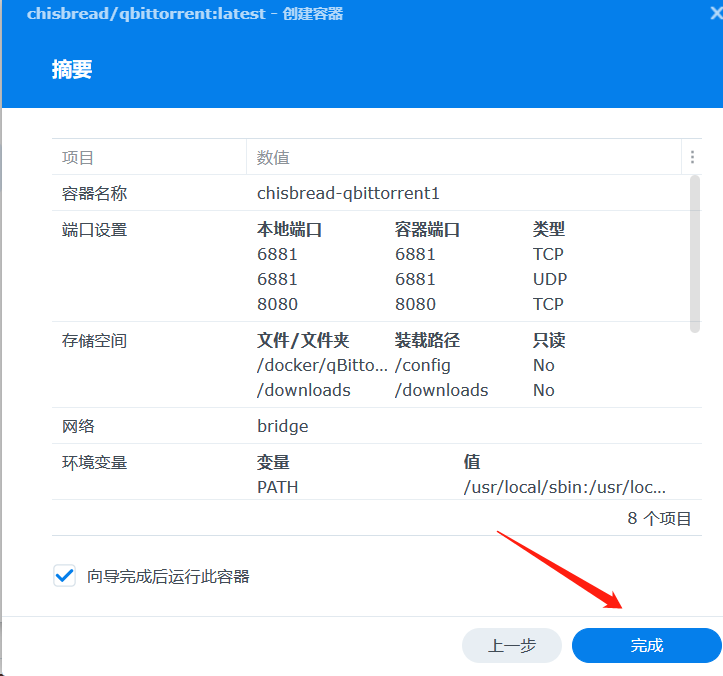Click the 完成 button to finish
This screenshot has height=676, width=723.
646,645
